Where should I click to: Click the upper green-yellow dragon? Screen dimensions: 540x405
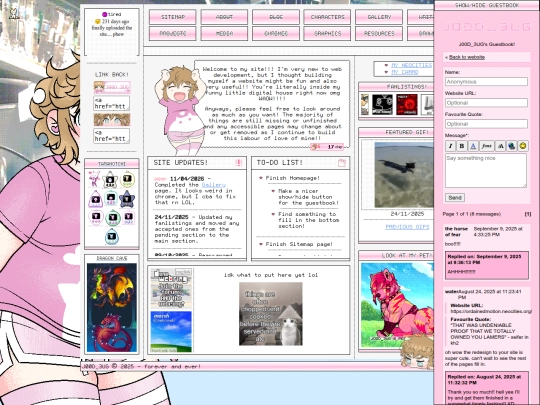112,287
